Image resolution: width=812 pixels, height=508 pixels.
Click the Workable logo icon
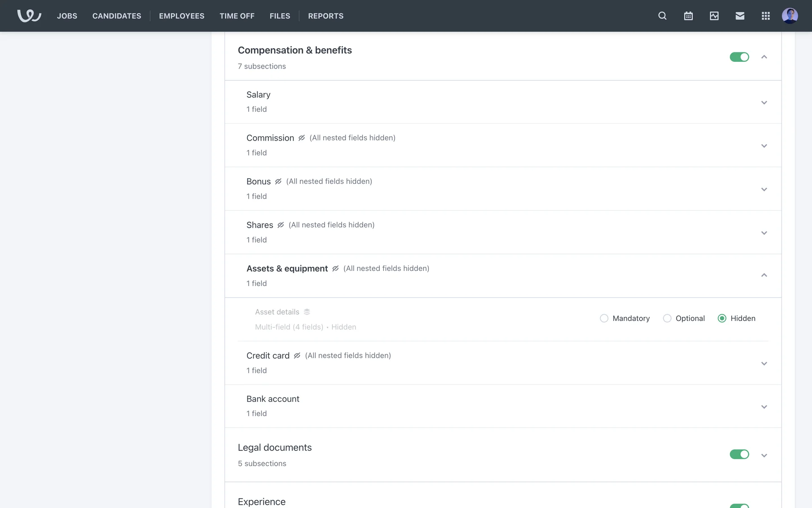click(x=29, y=16)
